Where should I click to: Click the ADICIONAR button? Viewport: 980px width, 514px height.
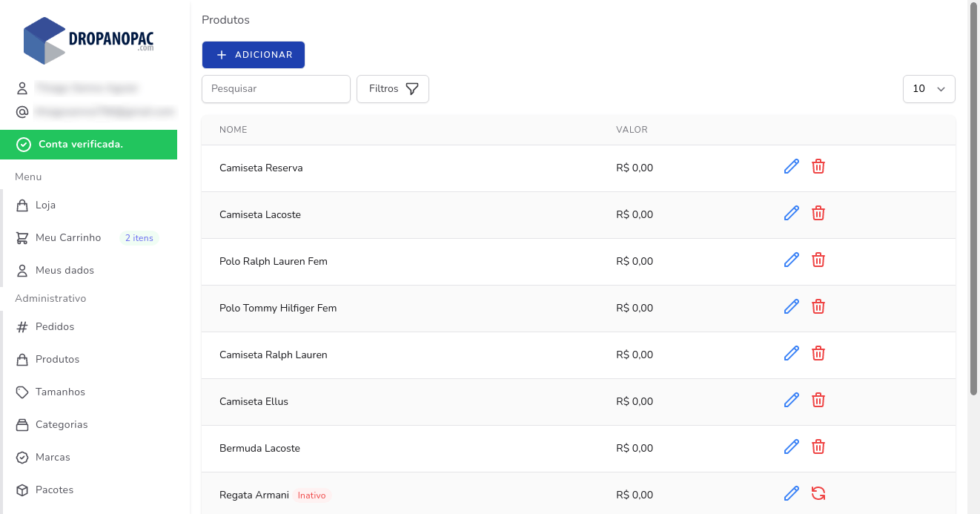tap(254, 55)
